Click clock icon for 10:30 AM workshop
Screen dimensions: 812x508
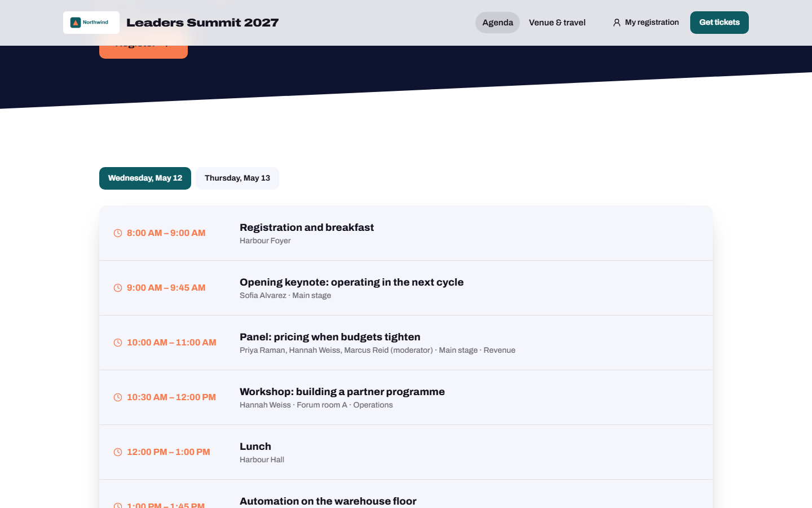118,397
